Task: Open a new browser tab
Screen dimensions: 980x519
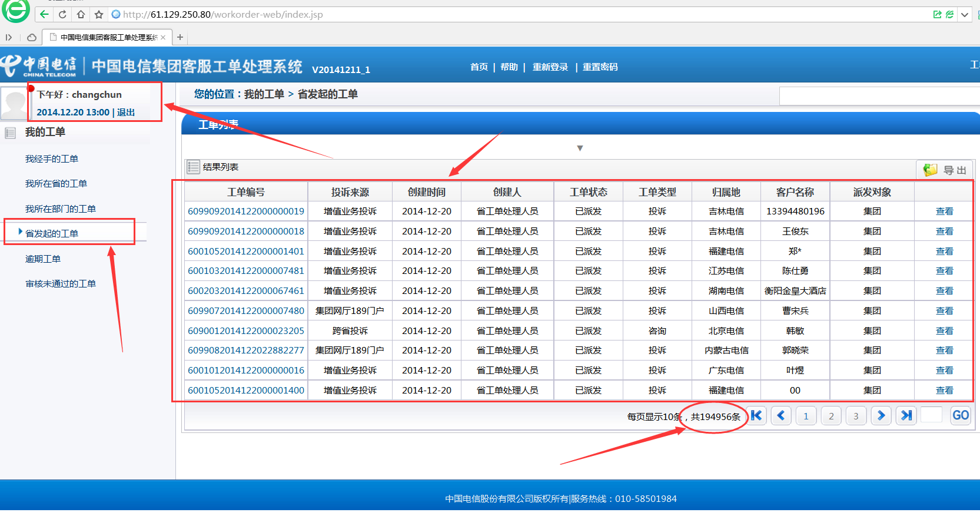Action: 180,37
